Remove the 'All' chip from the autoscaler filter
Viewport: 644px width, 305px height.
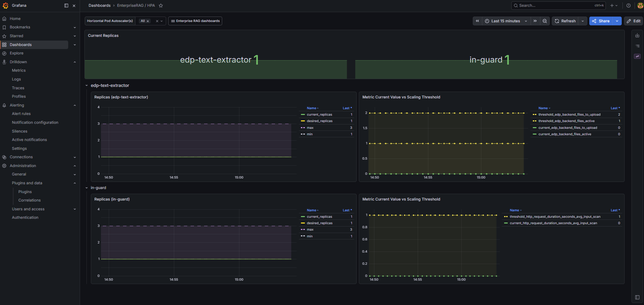click(x=148, y=21)
